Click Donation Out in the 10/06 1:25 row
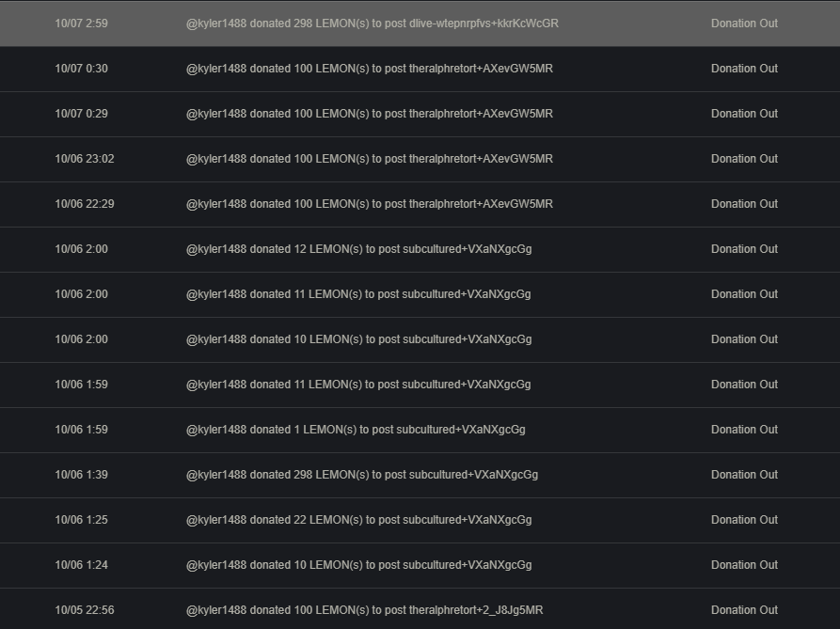The width and height of the screenshot is (840, 629). pyautogui.click(x=744, y=520)
